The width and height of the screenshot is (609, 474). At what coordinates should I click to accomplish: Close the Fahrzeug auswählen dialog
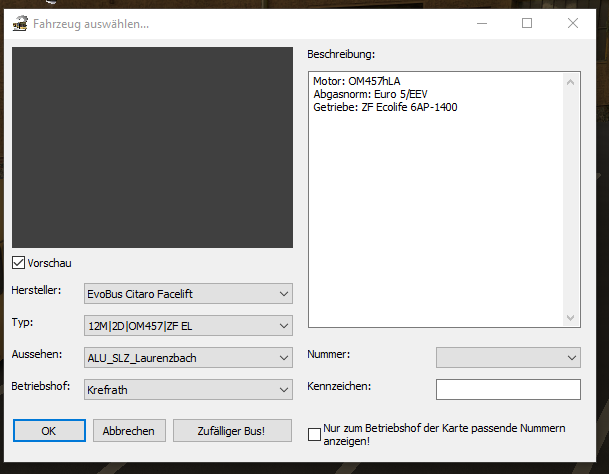(x=574, y=22)
